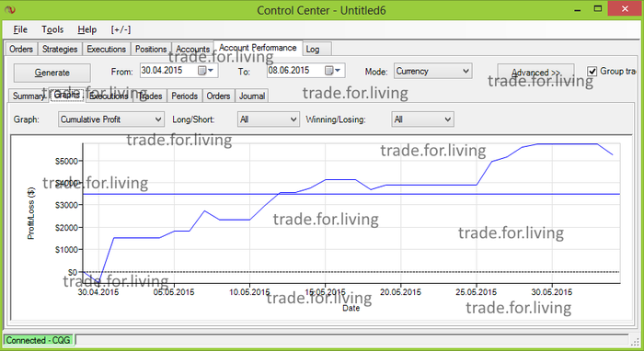Select the Account Performance tab

click(258, 48)
